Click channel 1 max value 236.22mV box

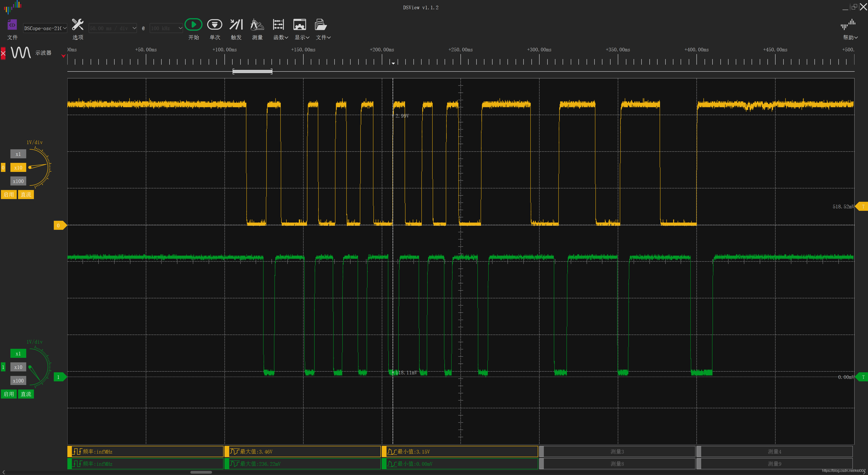click(x=303, y=464)
